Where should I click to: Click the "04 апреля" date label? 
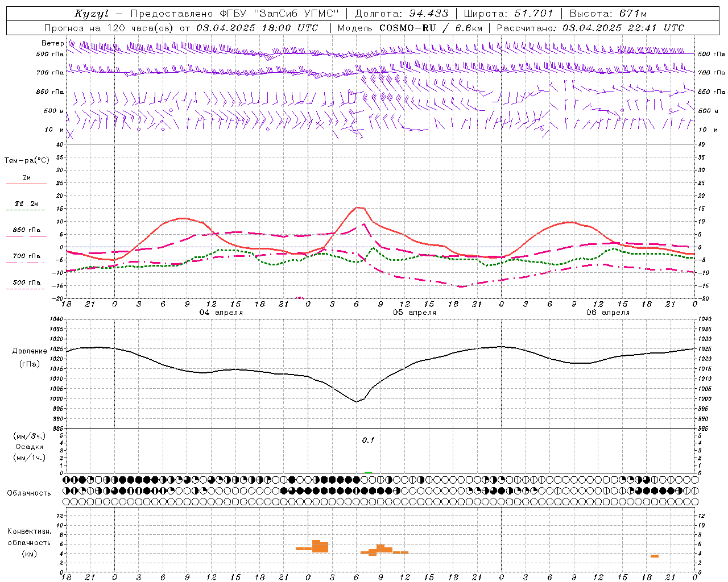point(221,313)
